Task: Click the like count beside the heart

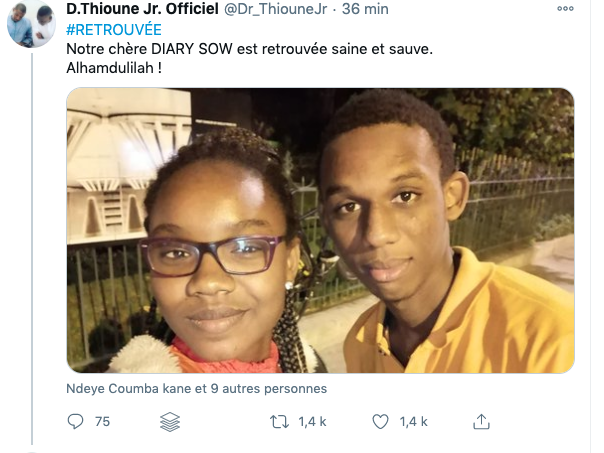Action: point(414,422)
